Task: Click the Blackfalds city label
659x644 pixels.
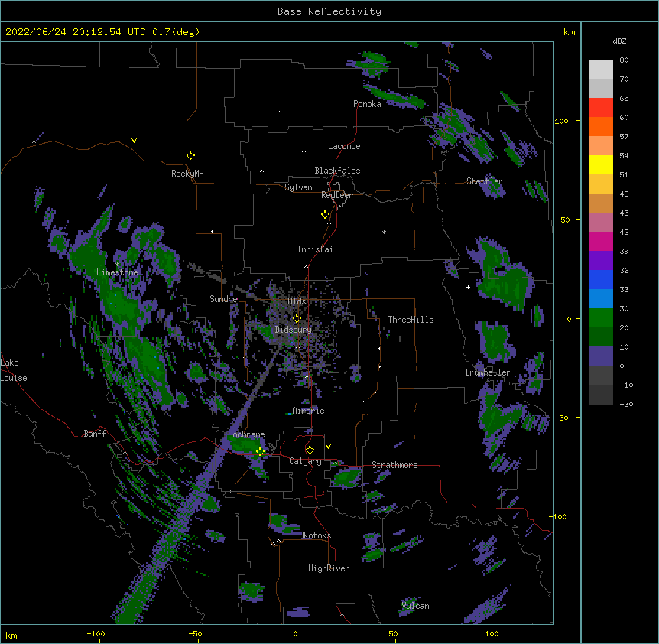Action: (x=337, y=171)
